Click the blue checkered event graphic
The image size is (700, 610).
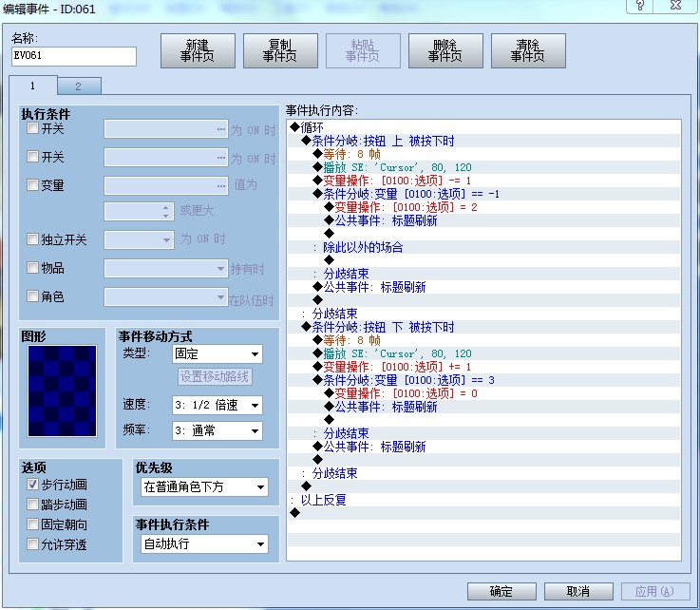62,391
